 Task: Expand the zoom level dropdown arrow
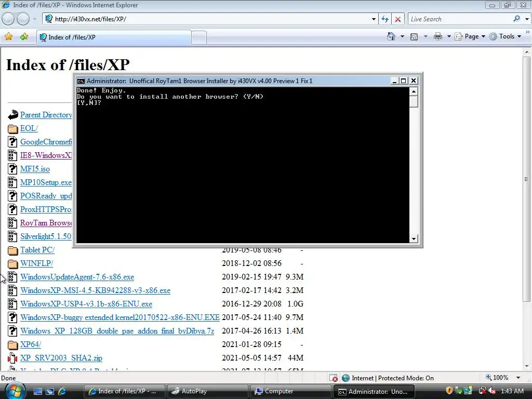coord(518,378)
